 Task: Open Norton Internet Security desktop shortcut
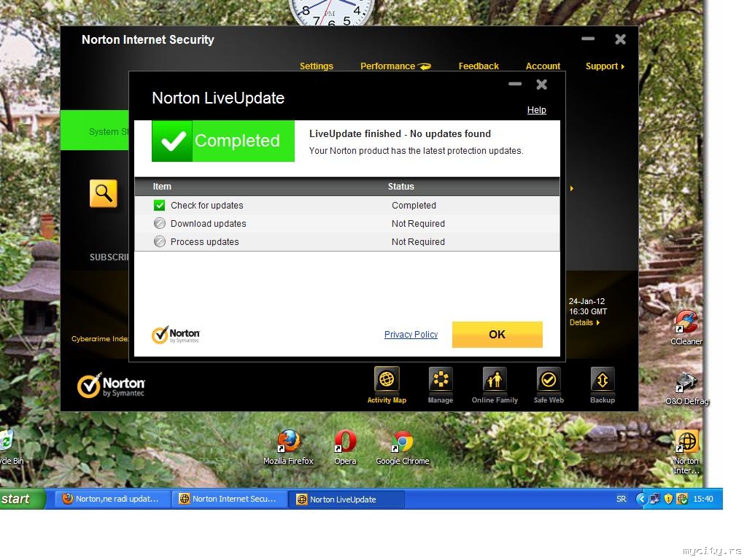pos(686,452)
